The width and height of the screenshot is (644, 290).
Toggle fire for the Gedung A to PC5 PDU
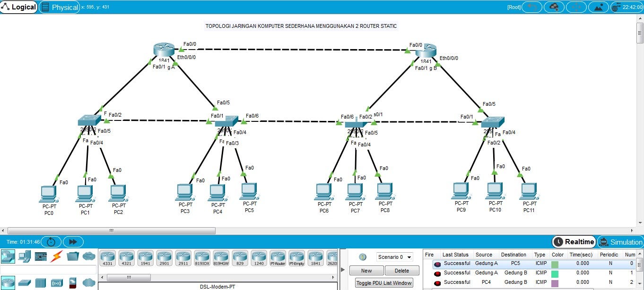pos(437,263)
